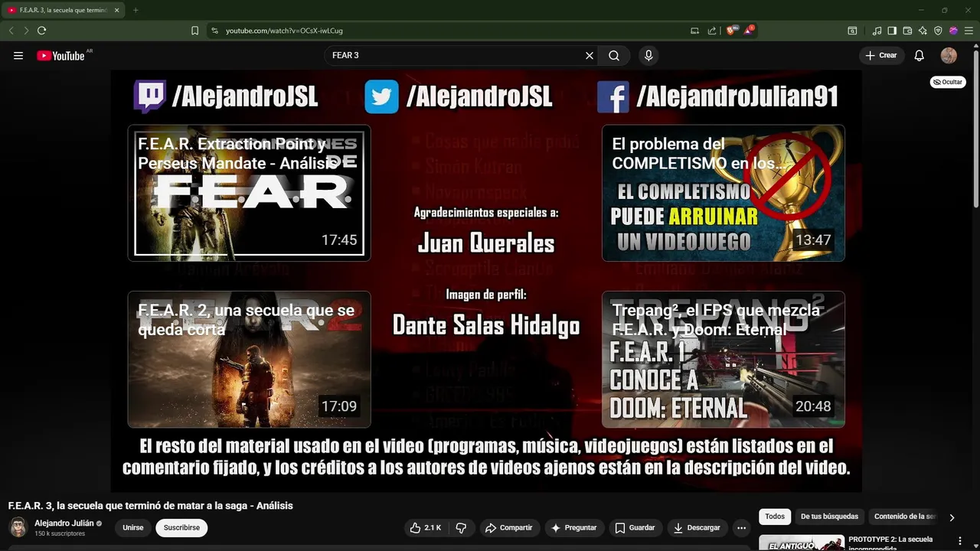Screen dimensions: 980x551
Task: Open Trepang² FPS end-screen video card
Action: pyautogui.click(x=724, y=359)
